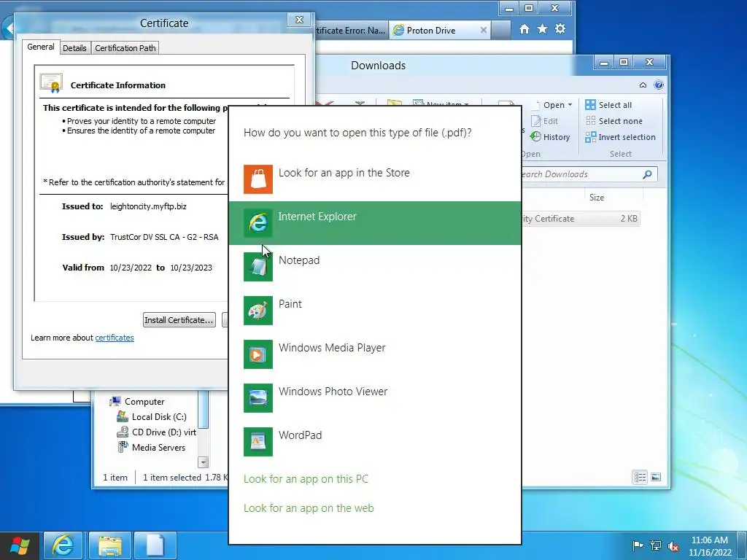Click Select all in the ribbon
This screenshot has height=560, width=747.
(x=608, y=105)
